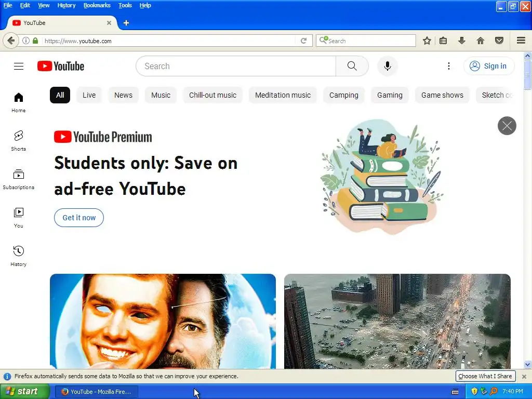
Task: Select the Meditation music chip
Action: pyautogui.click(x=283, y=95)
